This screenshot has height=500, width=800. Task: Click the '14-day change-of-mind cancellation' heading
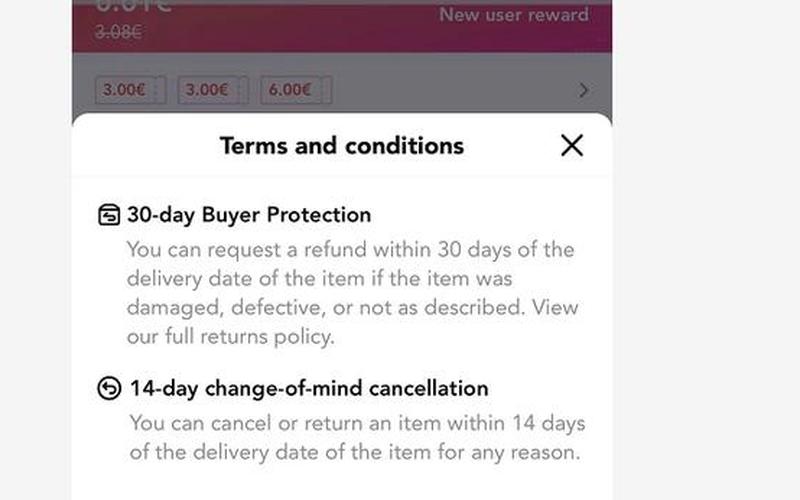pos(309,388)
